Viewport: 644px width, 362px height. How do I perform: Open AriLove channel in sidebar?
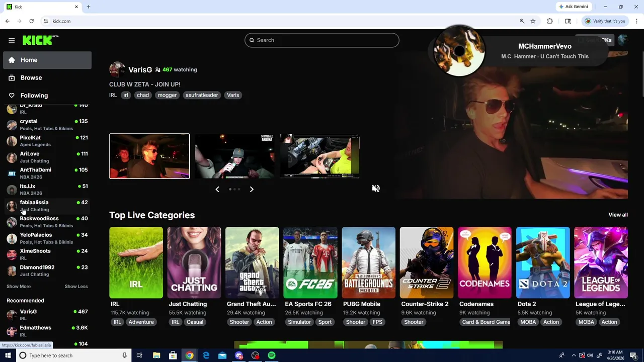pos(47,157)
